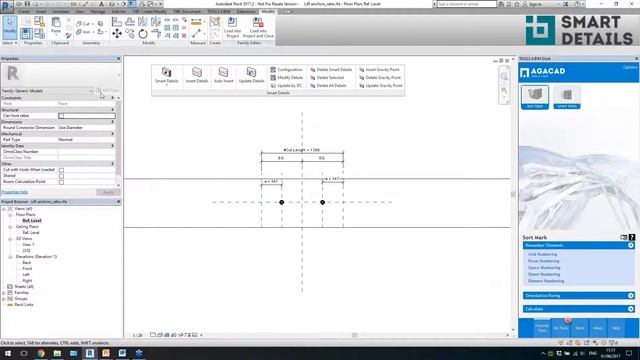Open Revit from the Windows taskbar
Screen dimensions: 640x360
click(90, 353)
